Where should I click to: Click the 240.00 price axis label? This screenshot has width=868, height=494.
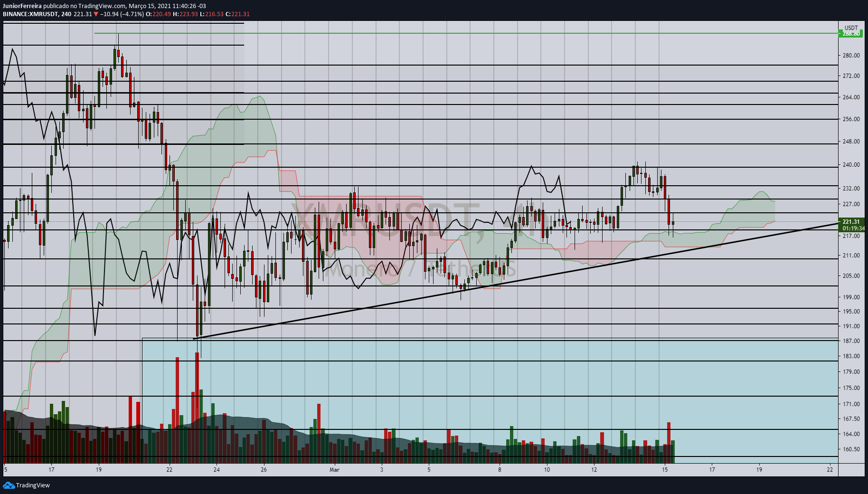tap(851, 165)
